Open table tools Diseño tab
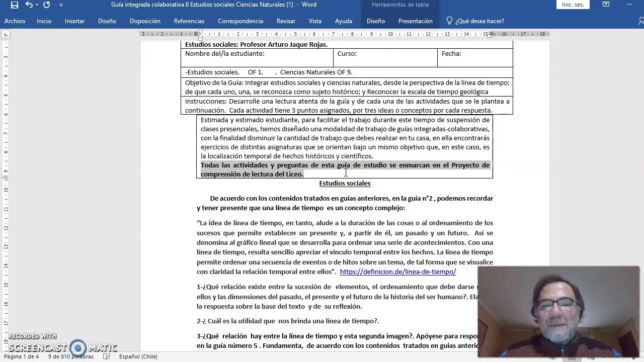The width and height of the screenshot is (644, 362). (376, 21)
